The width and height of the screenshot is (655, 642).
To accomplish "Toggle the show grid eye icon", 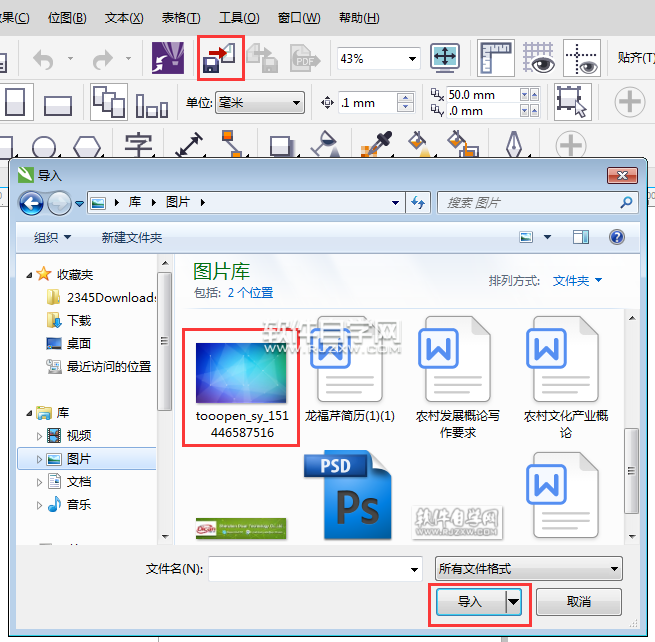I will [538, 58].
